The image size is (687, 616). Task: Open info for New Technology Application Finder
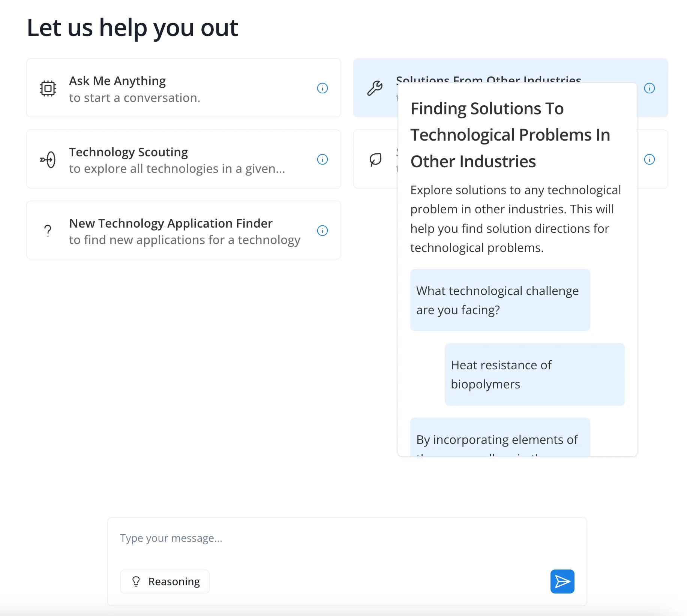(x=322, y=231)
